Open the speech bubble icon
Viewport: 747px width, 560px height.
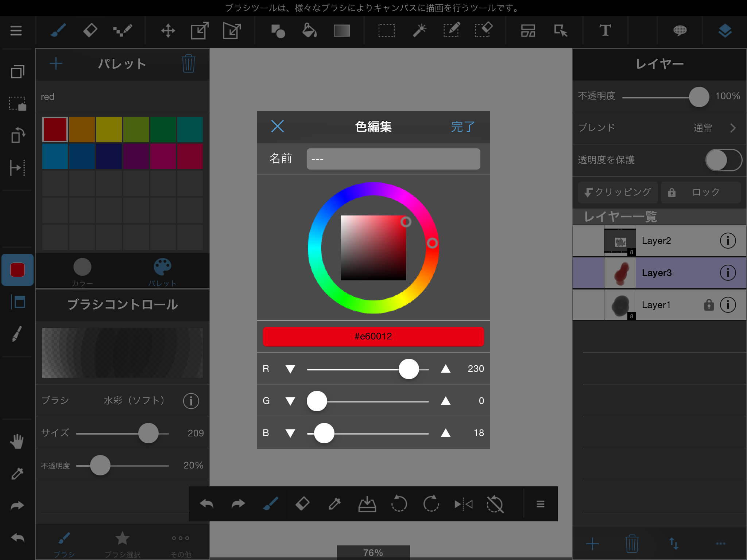[680, 31]
